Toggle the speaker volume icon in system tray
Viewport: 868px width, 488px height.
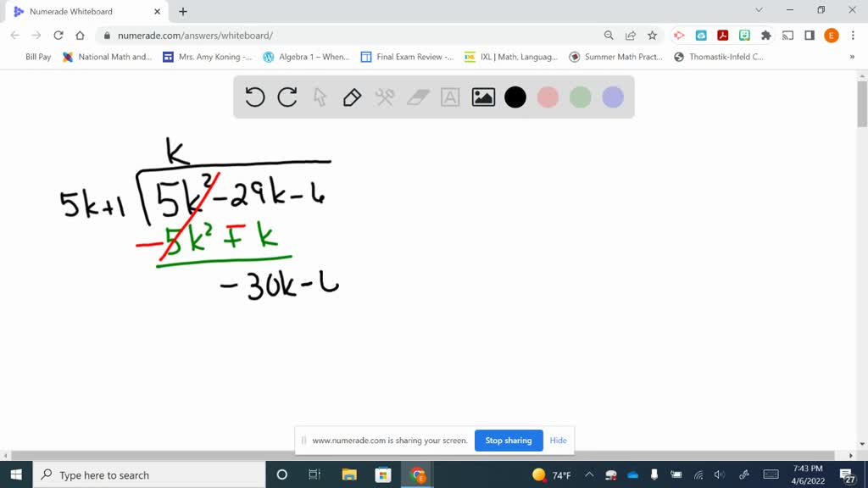[x=720, y=474]
